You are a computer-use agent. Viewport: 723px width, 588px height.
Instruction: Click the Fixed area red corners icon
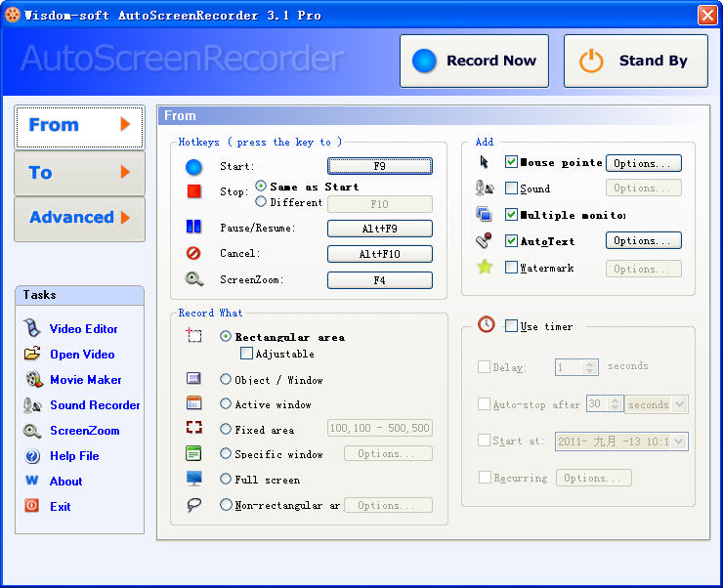(x=194, y=427)
